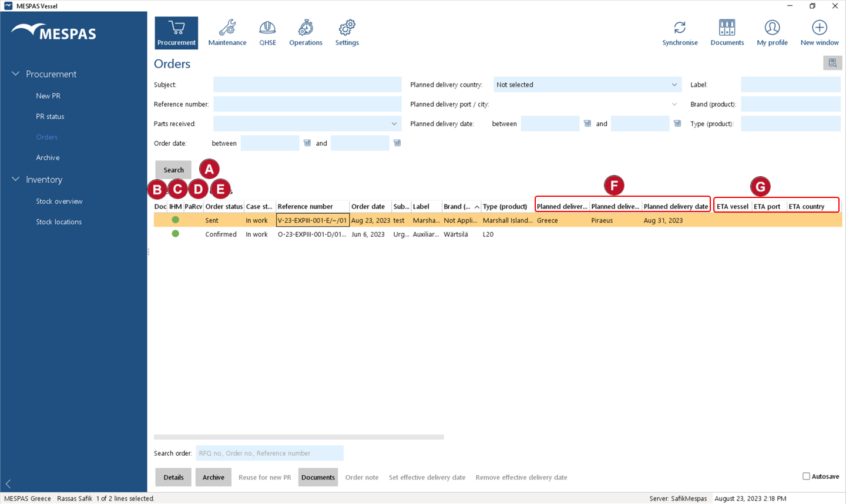Viewport: 846px width, 504px height.
Task: Open Stock overview in sidebar
Action: tap(59, 201)
